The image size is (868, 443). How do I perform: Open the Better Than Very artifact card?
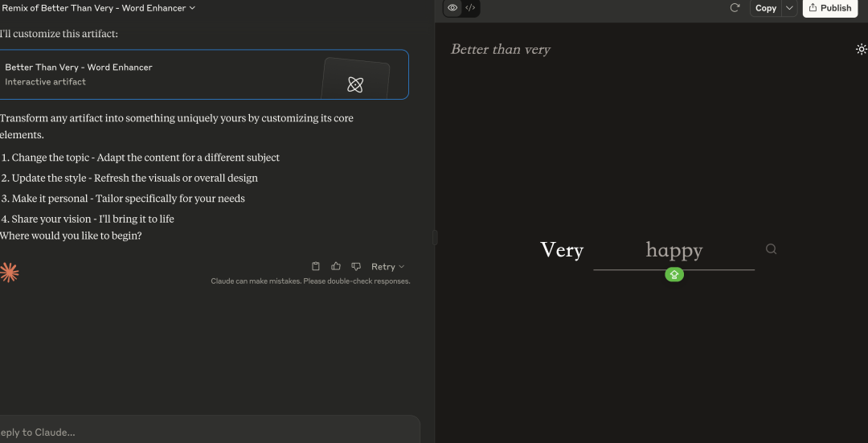coord(203,74)
